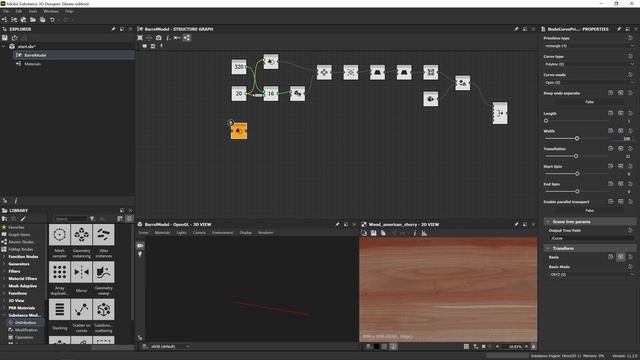Screen dimensions: 640x360
Task: Select Materials in Explorer
Action: point(33,64)
